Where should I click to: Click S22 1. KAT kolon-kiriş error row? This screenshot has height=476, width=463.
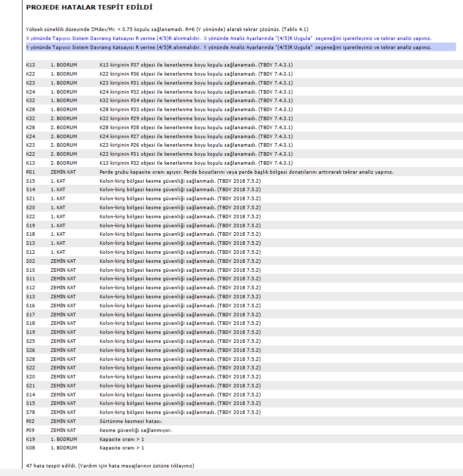(x=180, y=216)
